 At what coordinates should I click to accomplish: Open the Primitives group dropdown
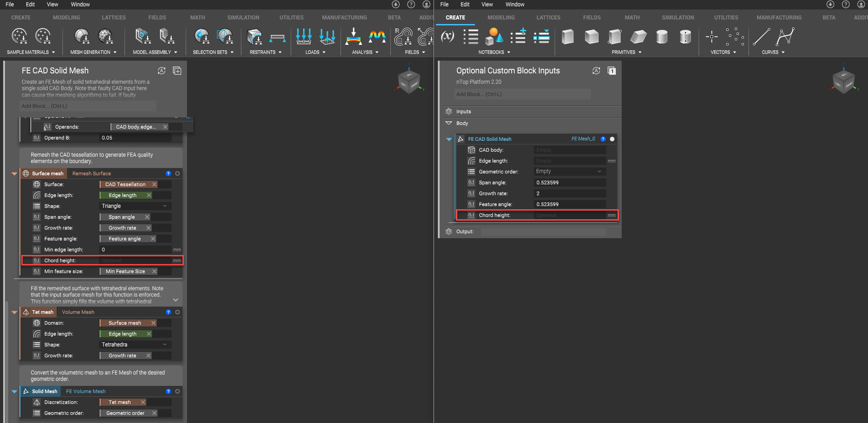click(x=627, y=52)
